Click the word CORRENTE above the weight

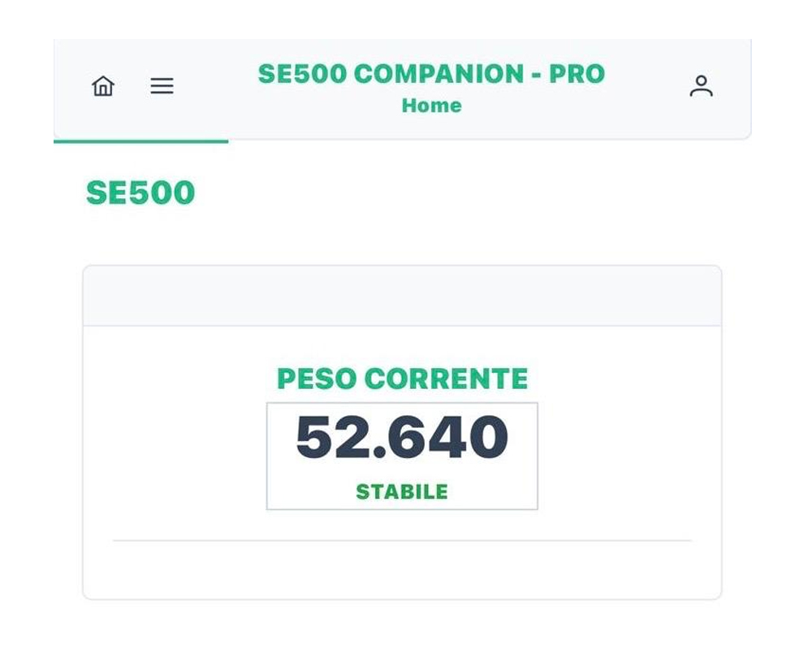tap(446, 379)
